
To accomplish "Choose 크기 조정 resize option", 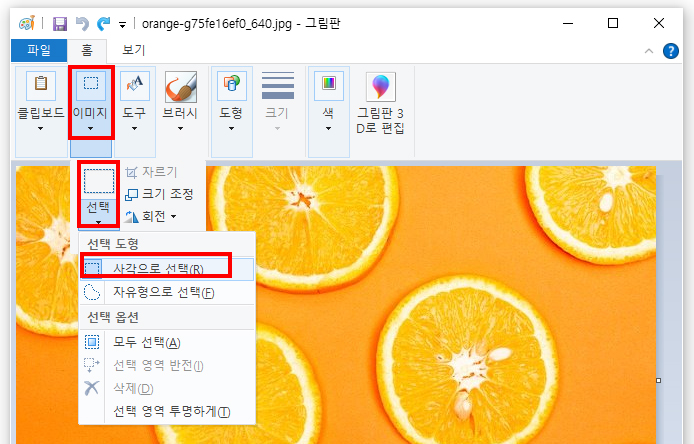I will pyautogui.click(x=159, y=194).
